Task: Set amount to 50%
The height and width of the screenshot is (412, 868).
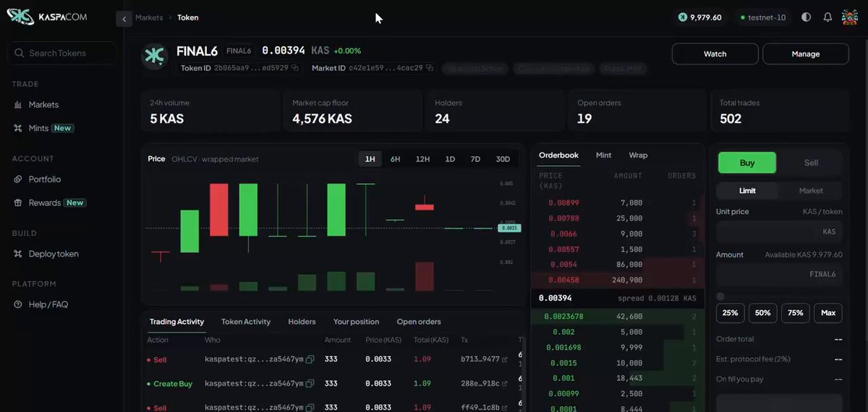Action: [x=762, y=313]
